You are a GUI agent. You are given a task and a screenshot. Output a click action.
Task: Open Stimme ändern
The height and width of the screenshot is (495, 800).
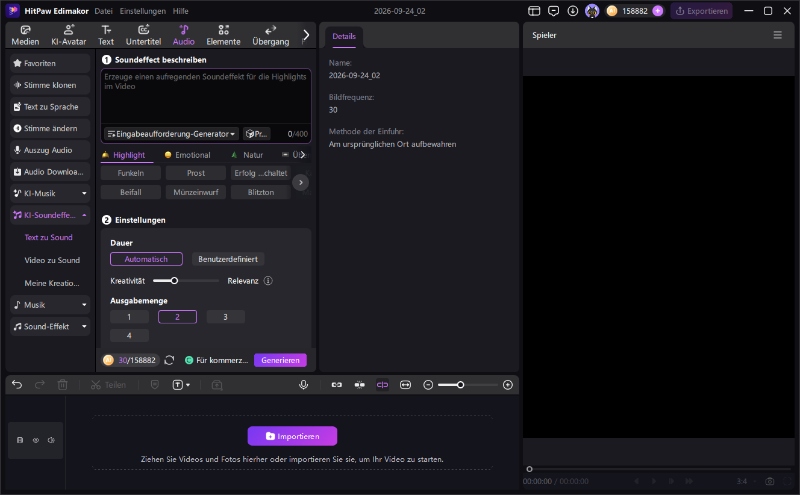click(x=50, y=128)
